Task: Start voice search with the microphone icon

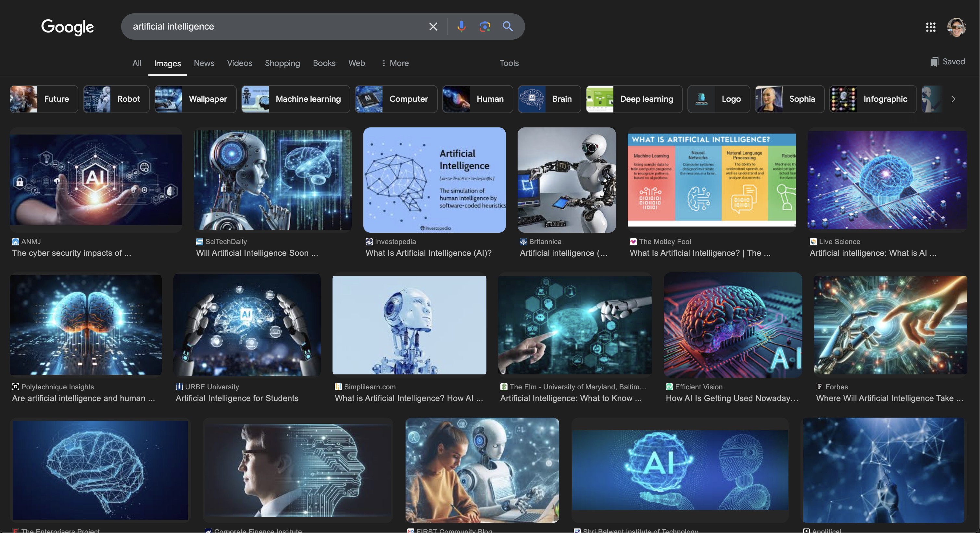Action: pos(461,26)
